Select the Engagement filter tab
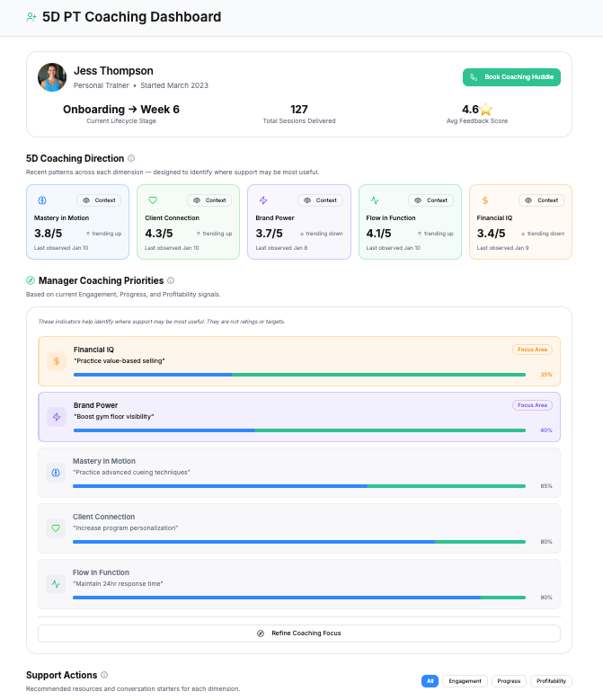Screen dimensions: 603x700 point(465,681)
